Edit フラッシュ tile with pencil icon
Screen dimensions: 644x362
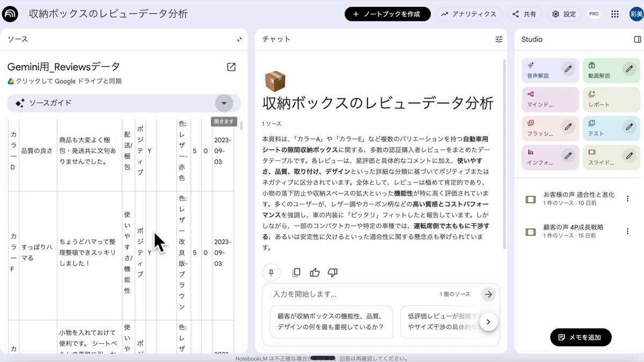(x=568, y=127)
